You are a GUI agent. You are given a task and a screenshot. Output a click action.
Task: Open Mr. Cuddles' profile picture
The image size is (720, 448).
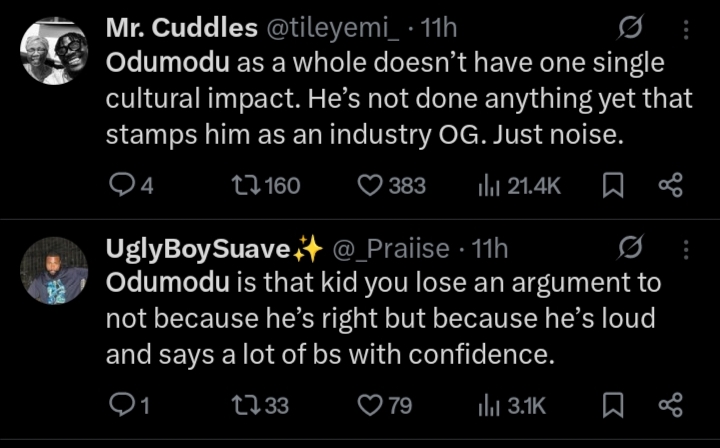coord(54,51)
